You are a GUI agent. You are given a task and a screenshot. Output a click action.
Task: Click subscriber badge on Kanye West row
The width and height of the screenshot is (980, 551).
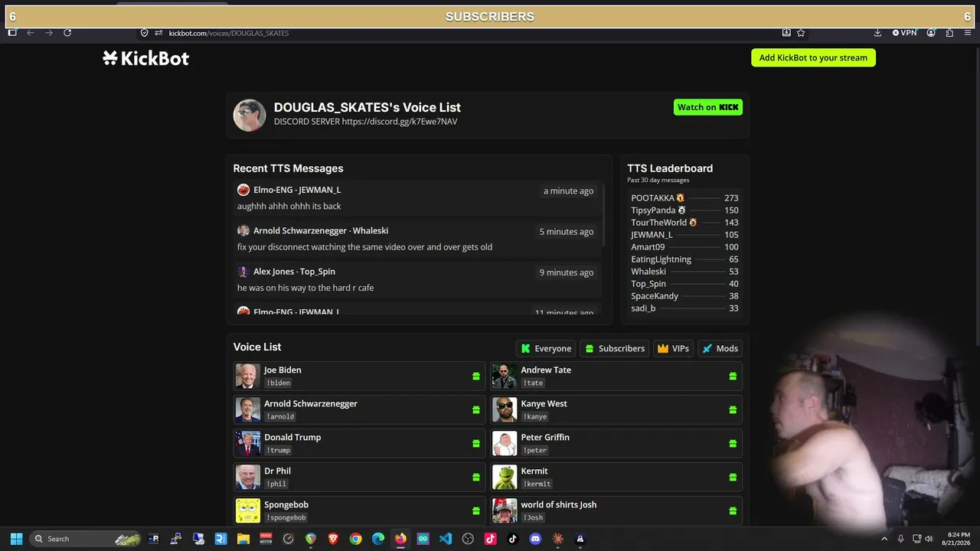[733, 410]
